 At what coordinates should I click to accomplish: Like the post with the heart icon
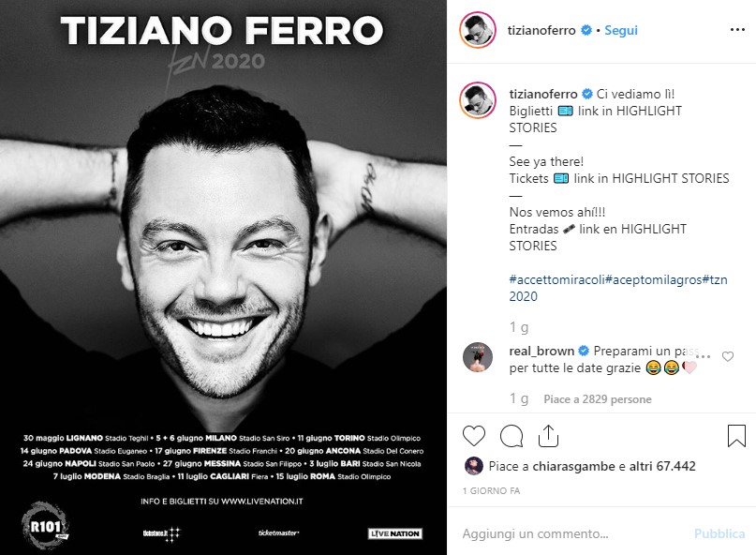point(474,436)
